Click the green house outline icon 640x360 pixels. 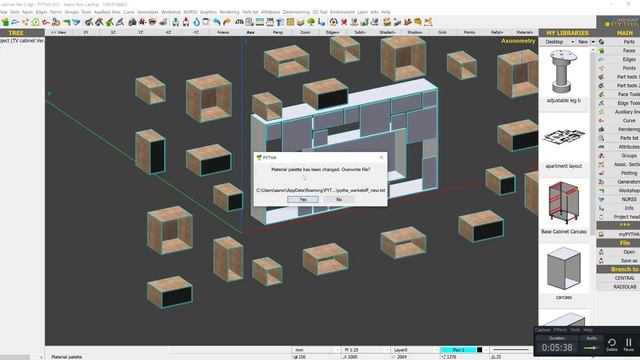36,22
